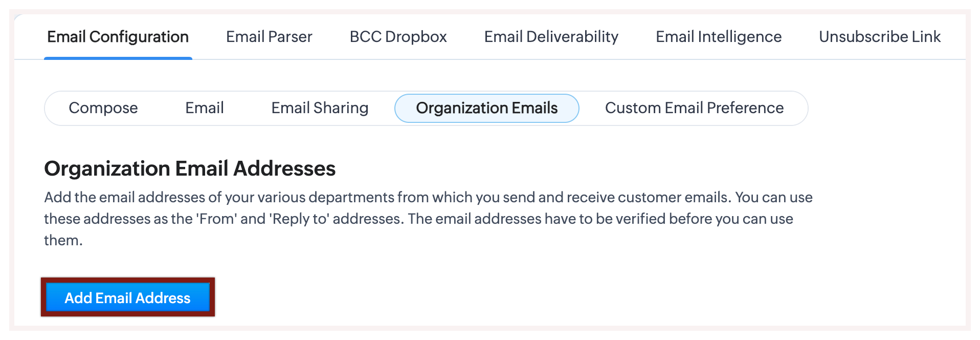
Task: Select the Compose sub-tab
Action: pos(103,108)
